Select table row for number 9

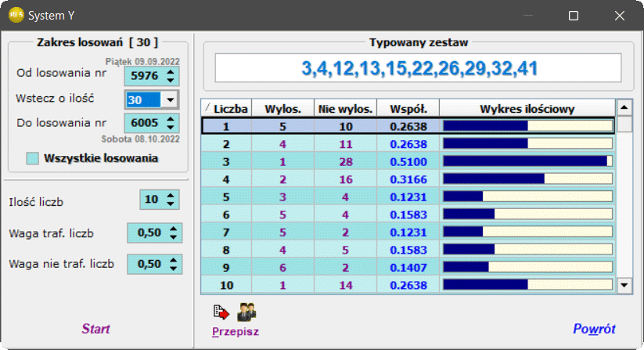(x=408, y=268)
